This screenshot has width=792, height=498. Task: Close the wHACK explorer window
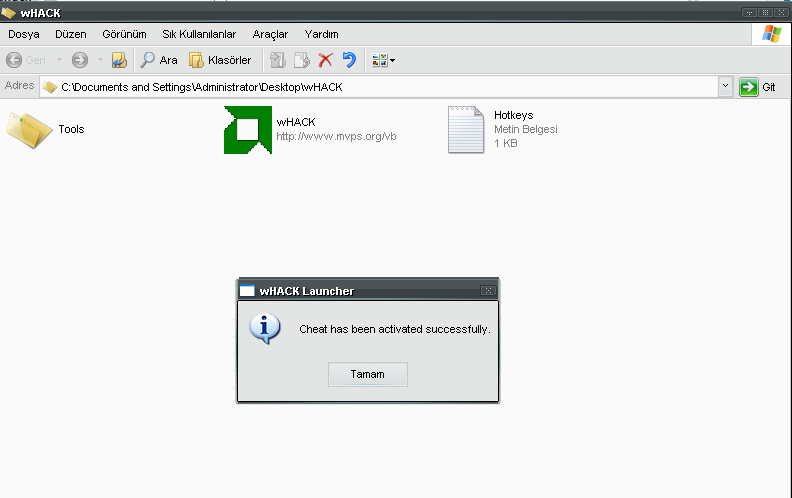pyautogui.click(x=781, y=12)
